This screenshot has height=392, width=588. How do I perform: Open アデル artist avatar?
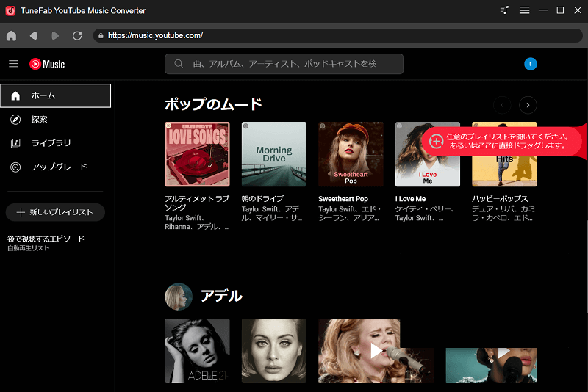(179, 297)
